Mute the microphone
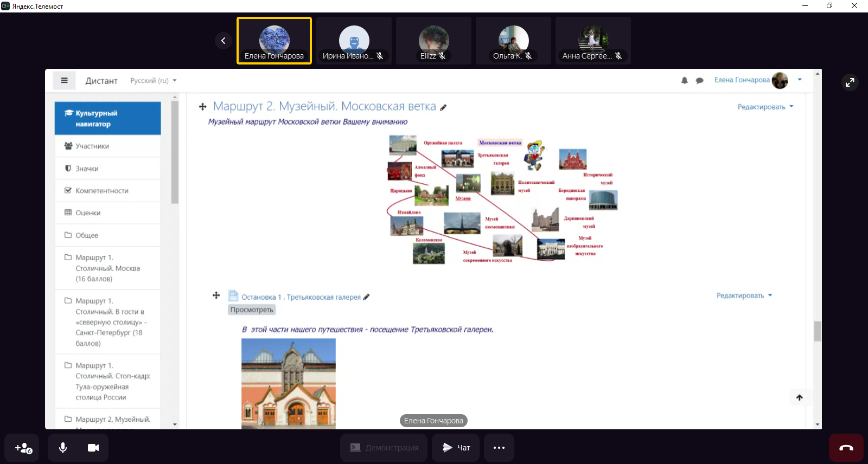Viewport: 868px width, 464px height. [x=63, y=448]
